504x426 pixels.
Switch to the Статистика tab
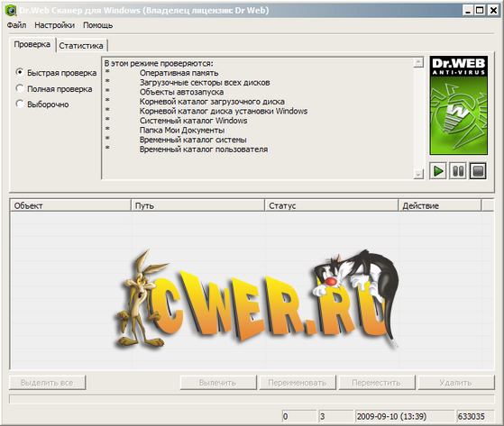coord(81,46)
